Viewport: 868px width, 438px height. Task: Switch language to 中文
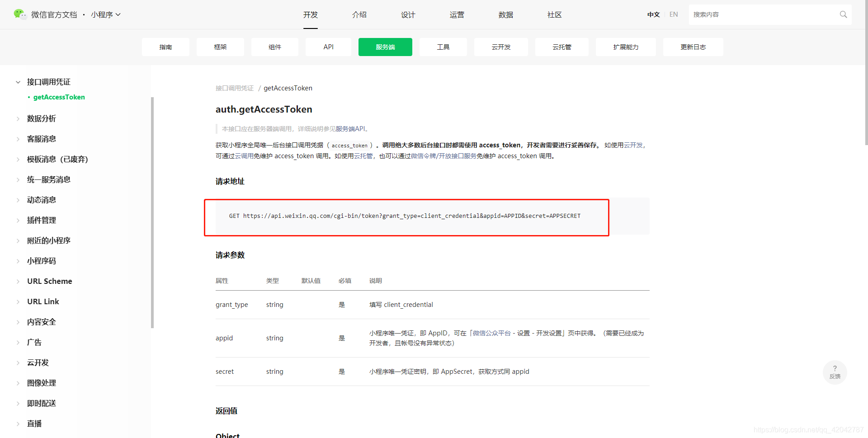tap(653, 15)
